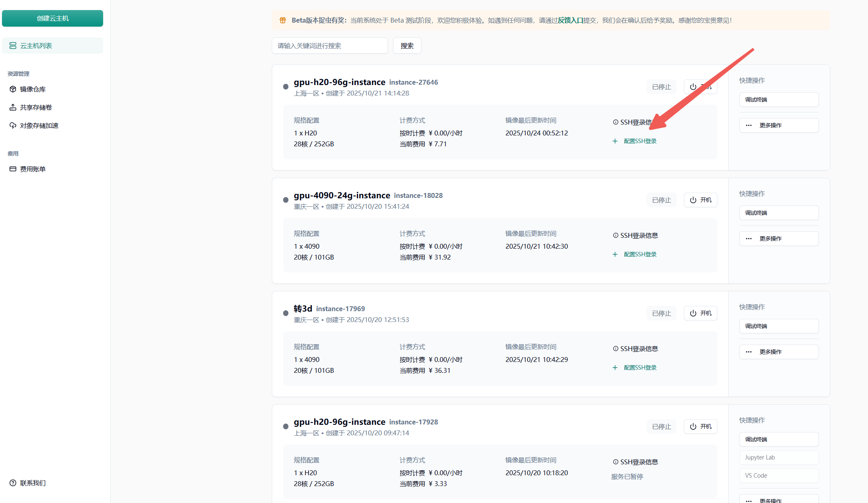
Task: Power on gpu-4090-24g-instance with 开机
Action: click(700, 200)
